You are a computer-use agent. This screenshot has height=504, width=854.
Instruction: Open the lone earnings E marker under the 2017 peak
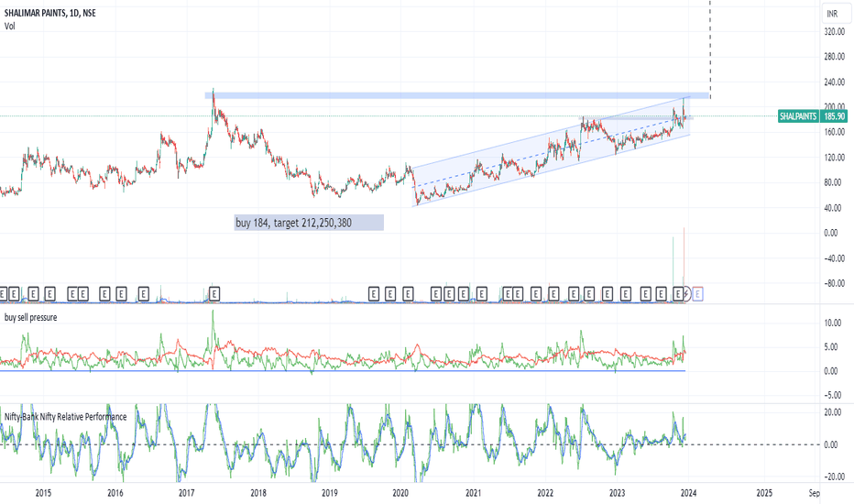[x=214, y=294]
